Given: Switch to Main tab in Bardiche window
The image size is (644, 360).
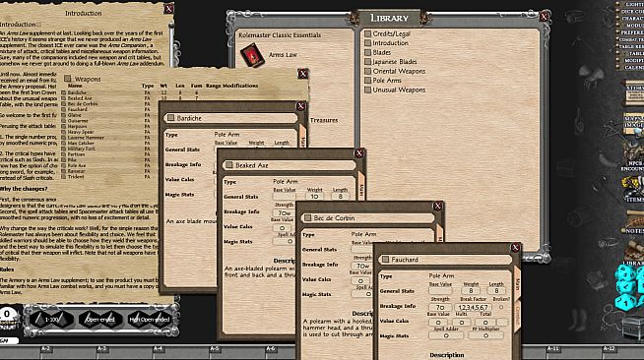Looking at the screenshot, I should [x=302, y=137].
